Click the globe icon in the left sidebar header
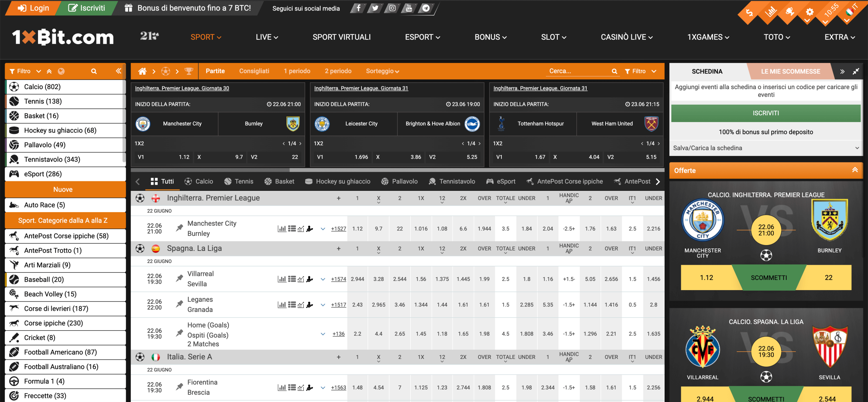 (x=61, y=71)
